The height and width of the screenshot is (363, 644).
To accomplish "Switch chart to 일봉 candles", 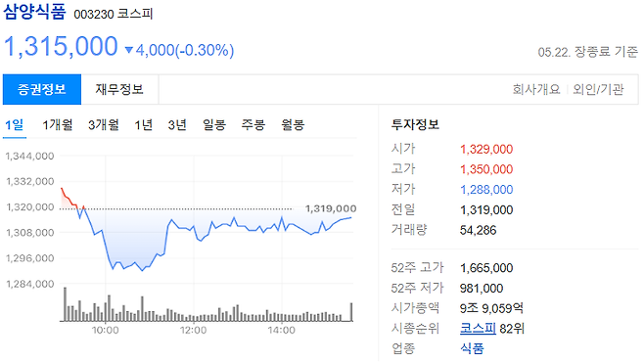I will coord(214,125).
